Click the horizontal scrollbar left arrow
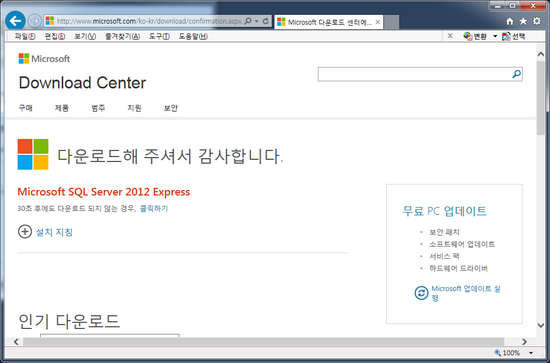 click(16, 342)
